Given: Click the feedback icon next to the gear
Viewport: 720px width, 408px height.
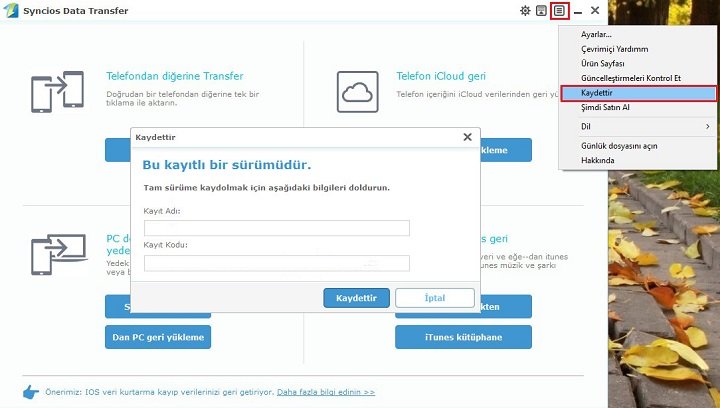Looking at the screenshot, I should coord(541,11).
